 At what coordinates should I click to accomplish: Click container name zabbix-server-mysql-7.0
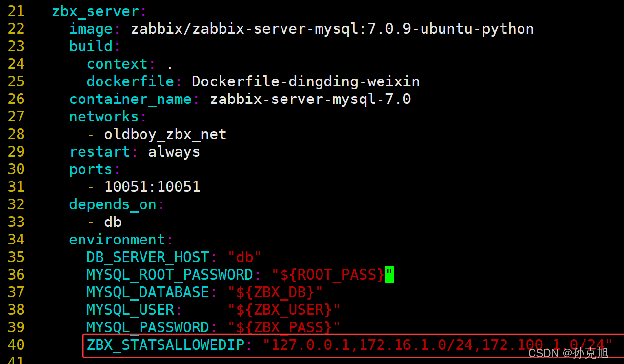[x=310, y=99]
